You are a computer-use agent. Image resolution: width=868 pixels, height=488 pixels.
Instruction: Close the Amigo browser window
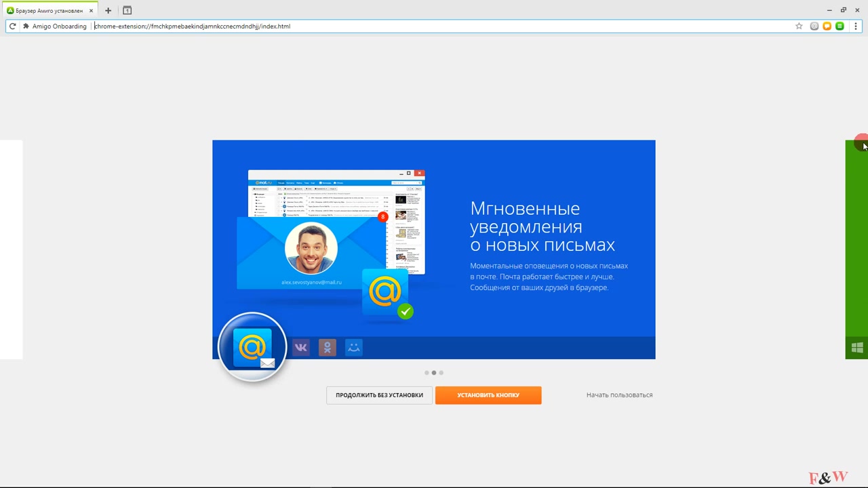click(x=857, y=10)
